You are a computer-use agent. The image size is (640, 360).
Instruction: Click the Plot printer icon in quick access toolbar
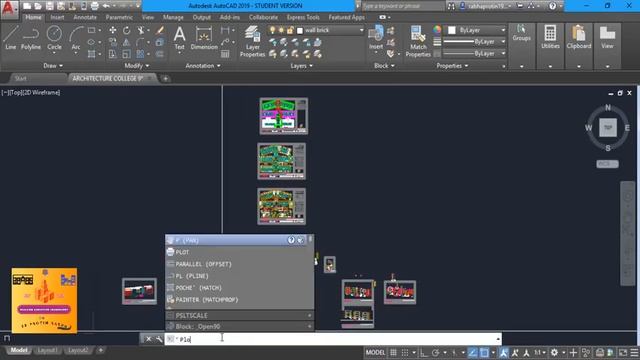pyautogui.click(x=94, y=6)
